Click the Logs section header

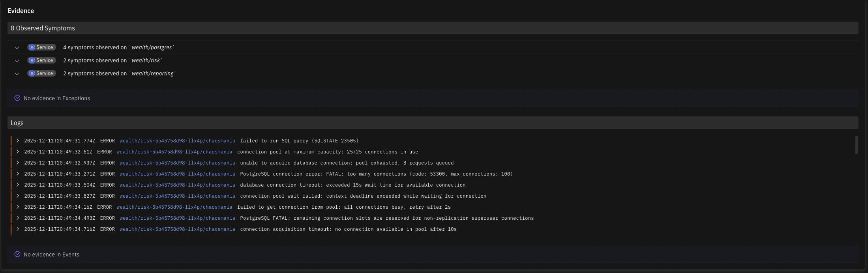click(17, 123)
